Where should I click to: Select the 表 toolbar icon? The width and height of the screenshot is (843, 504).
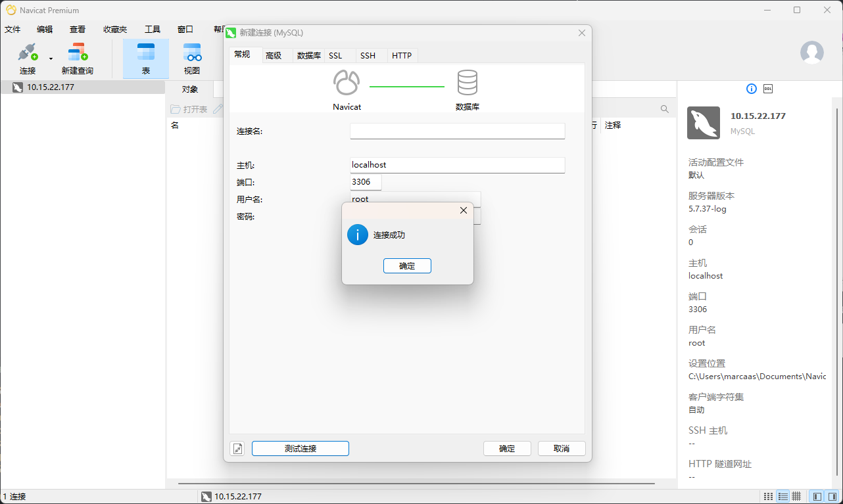click(146, 53)
